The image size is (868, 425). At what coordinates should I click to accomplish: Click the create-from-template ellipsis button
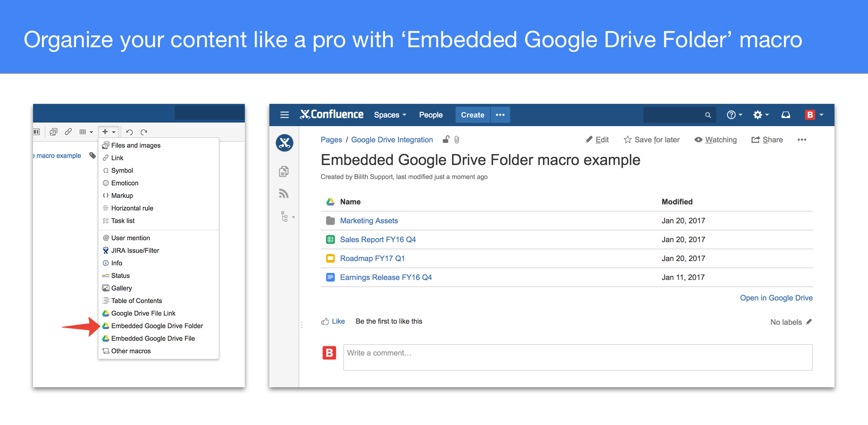500,115
